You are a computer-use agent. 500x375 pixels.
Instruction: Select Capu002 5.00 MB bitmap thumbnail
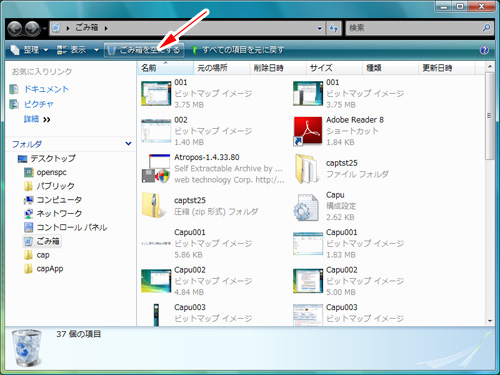(x=308, y=281)
